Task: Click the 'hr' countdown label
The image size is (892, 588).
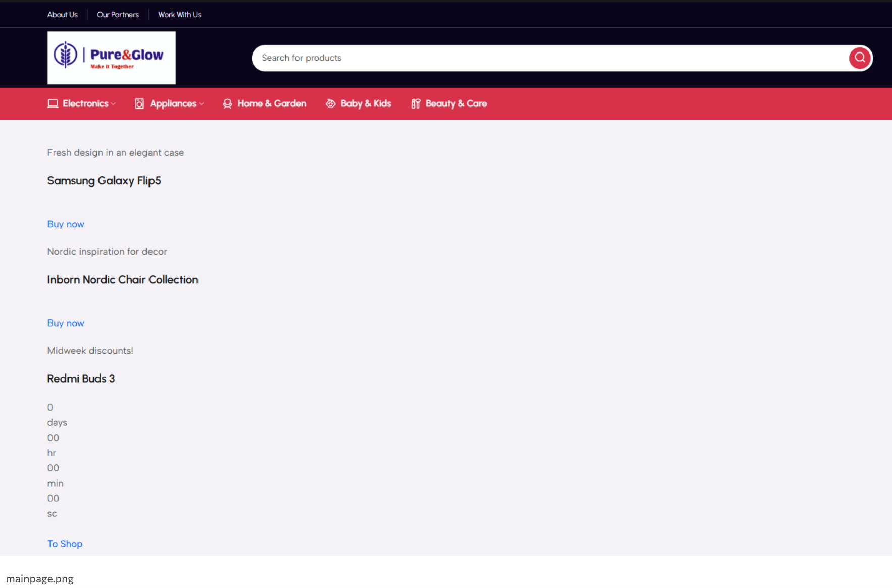Action: tap(52, 453)
